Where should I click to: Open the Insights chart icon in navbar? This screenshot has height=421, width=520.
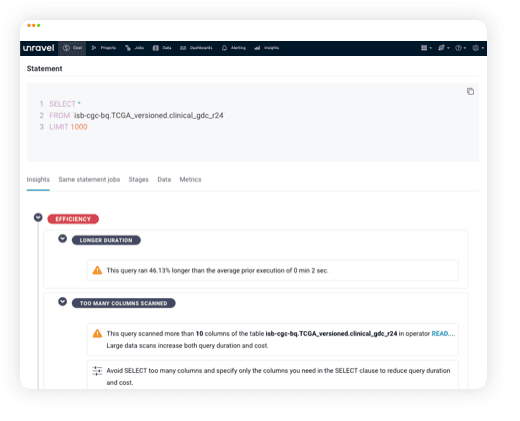point(257,48)
